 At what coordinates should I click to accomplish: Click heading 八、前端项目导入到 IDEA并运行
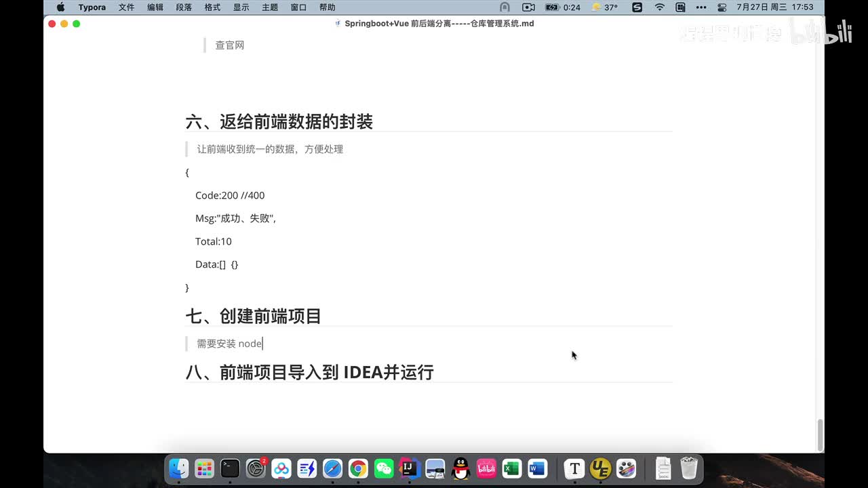(x=309, y=372)
